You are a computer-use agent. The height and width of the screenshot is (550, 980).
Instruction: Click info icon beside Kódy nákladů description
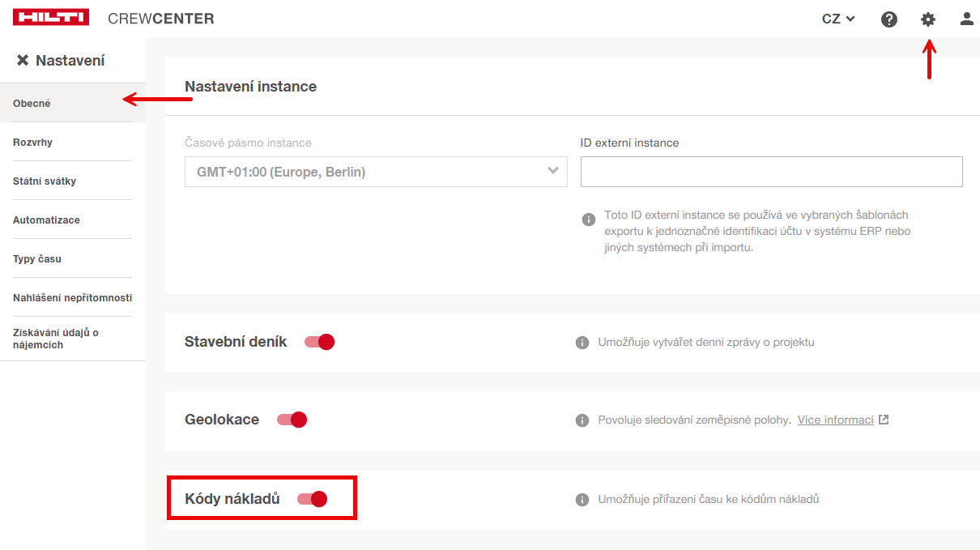[x=582, y=500]
